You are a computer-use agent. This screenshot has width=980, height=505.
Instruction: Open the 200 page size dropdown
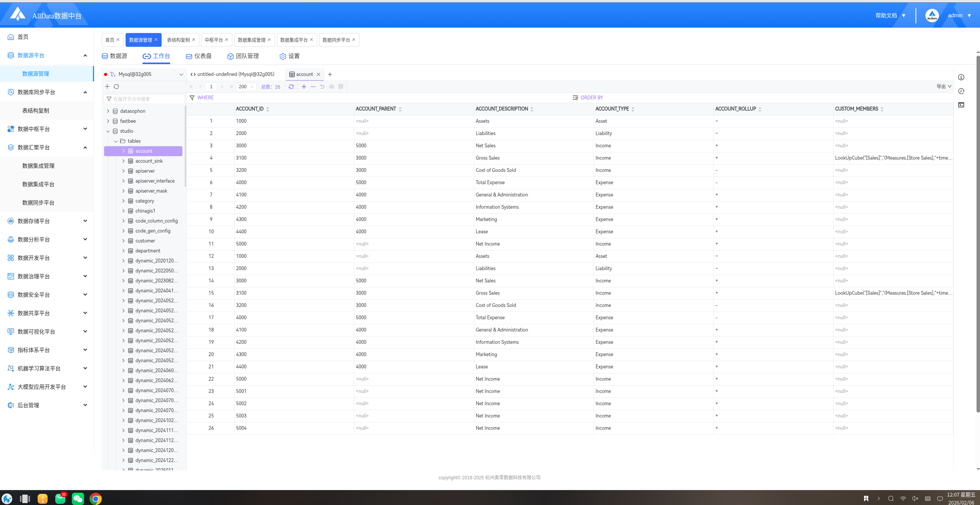click(x=246, y=87)
